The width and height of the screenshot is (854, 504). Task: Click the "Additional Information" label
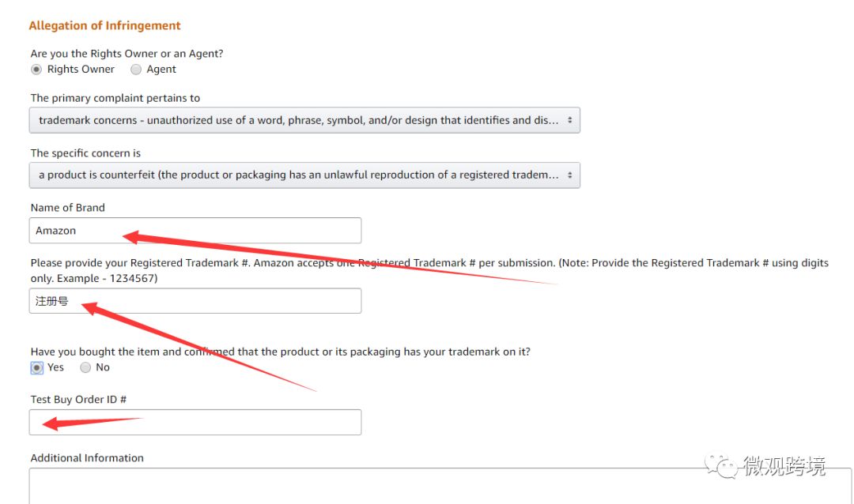[x=87, y=458]
